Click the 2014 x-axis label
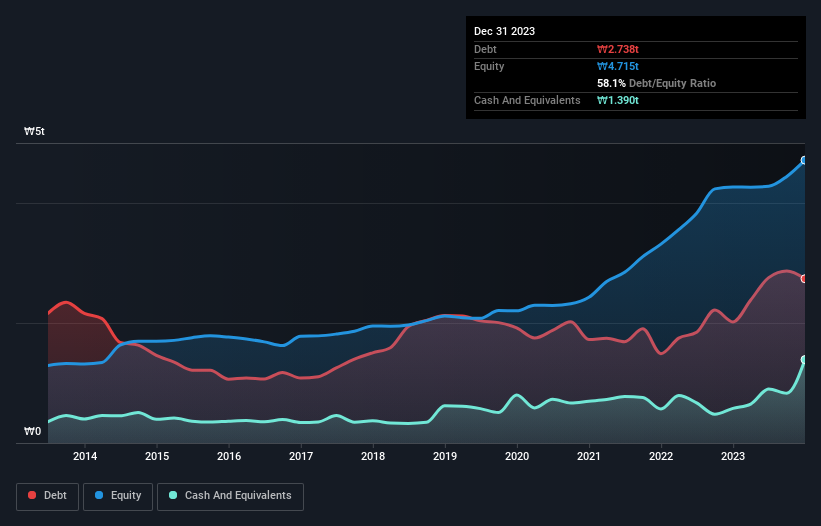 click(x=85, y=456)
